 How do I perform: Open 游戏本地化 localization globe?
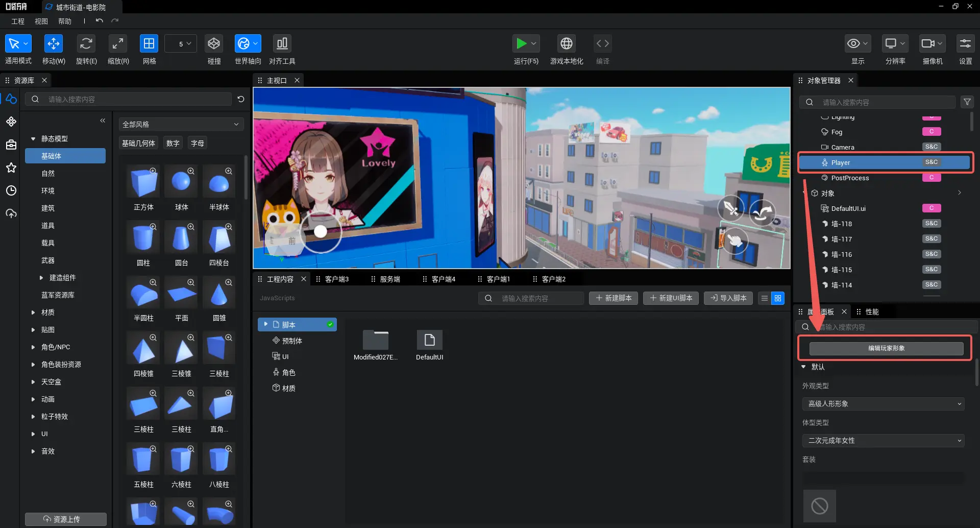click(567, 44)
